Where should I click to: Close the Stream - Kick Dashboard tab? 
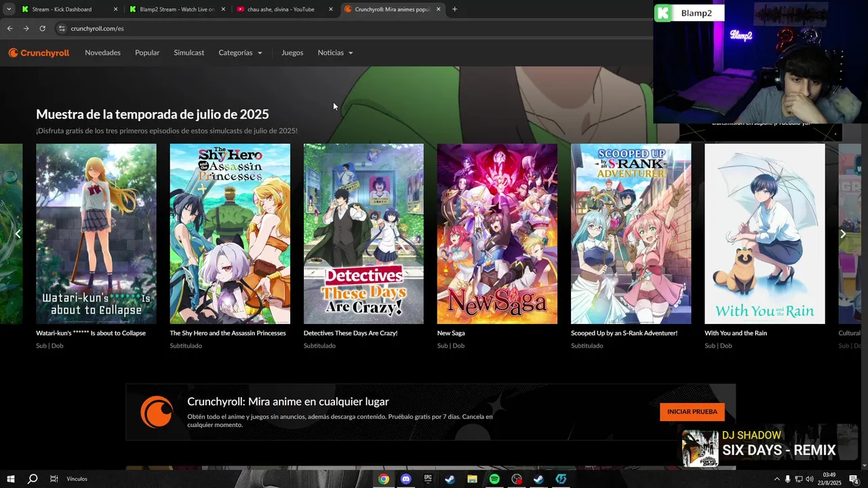pos(115,9)
